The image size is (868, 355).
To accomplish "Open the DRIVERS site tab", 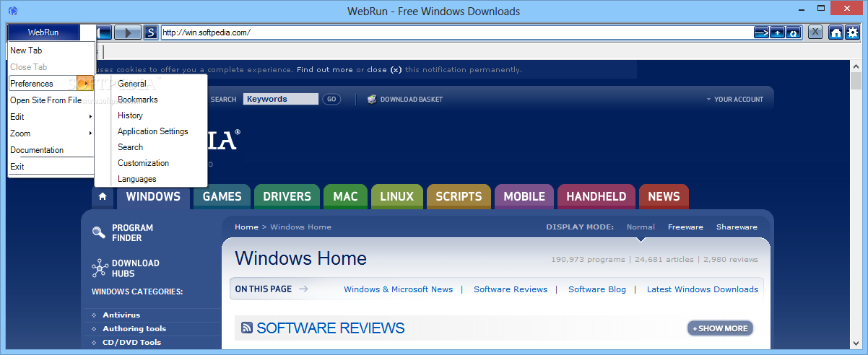I will (x=287, y=196).
